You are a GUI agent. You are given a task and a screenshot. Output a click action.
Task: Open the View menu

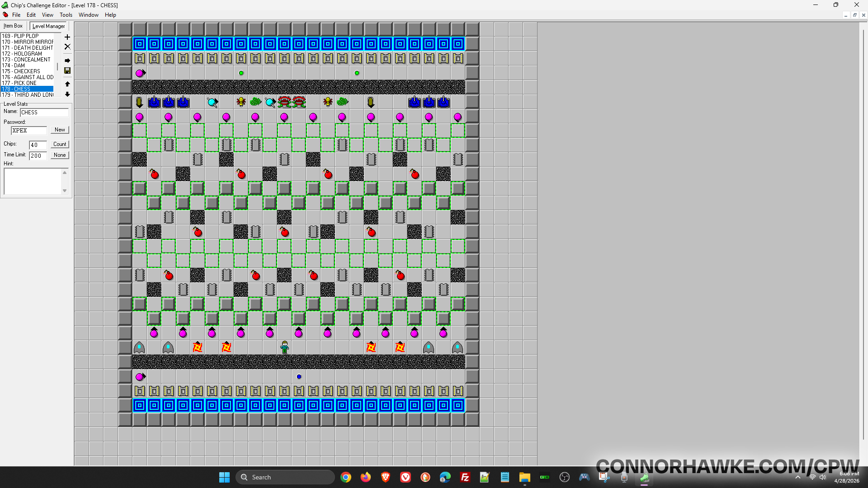click(47, 15)
